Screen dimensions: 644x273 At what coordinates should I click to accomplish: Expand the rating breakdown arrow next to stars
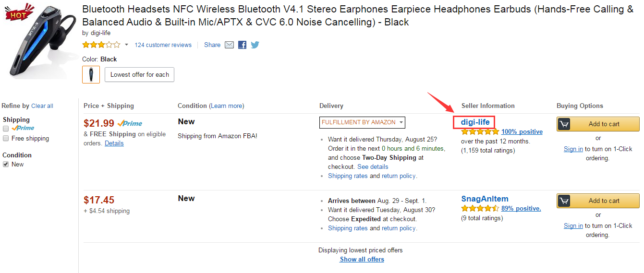126,45
